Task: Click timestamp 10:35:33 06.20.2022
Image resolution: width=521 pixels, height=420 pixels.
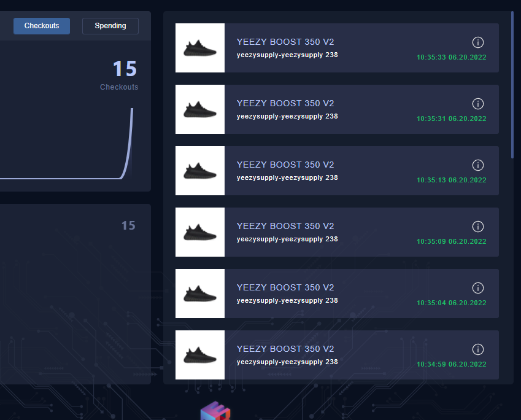Action: pyautogui.click(x=452, y=57)
